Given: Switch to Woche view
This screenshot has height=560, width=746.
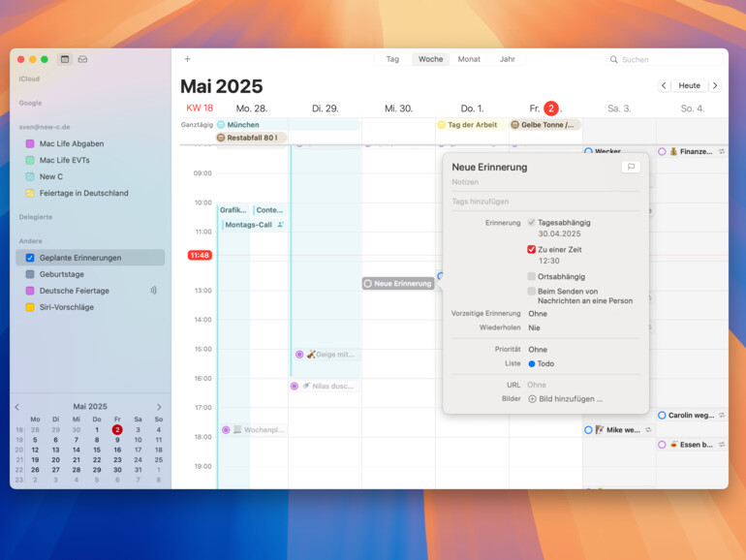Looking at the screenshot, I should point(430,59).
